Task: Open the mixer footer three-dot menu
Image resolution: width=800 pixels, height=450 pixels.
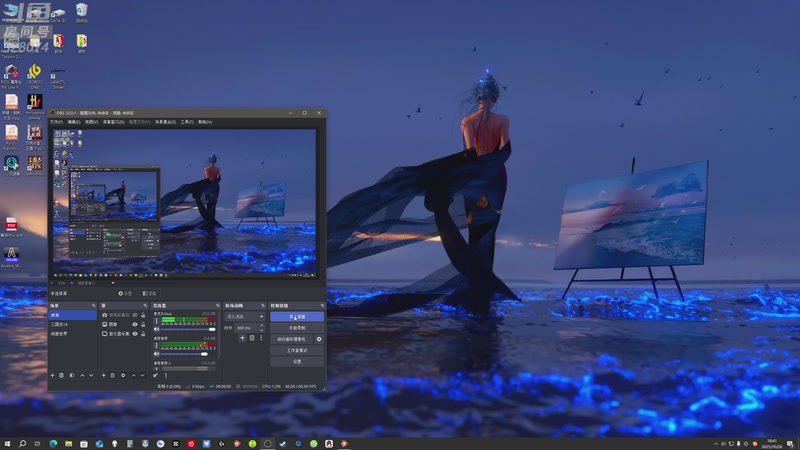Action: pyautogui.click(x=166, y=376)
